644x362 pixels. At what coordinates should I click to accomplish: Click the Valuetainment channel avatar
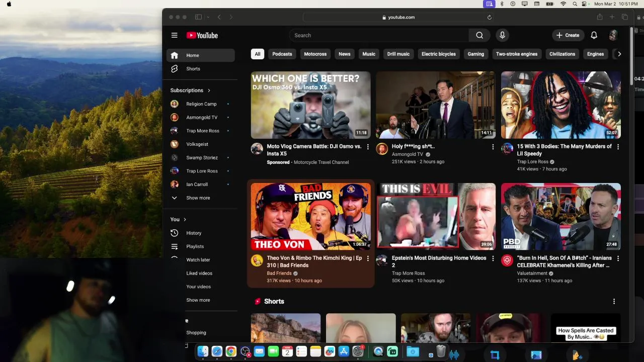tap(507, 260)
